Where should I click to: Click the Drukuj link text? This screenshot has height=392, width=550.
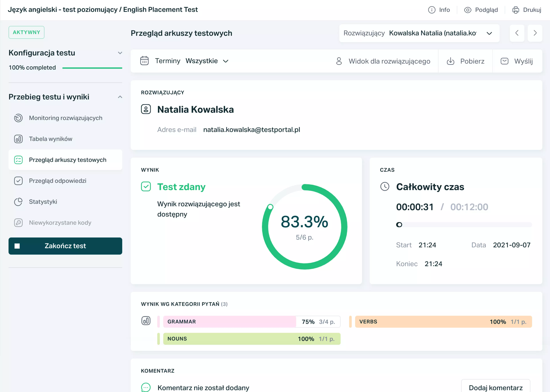[x=532, y=10]
